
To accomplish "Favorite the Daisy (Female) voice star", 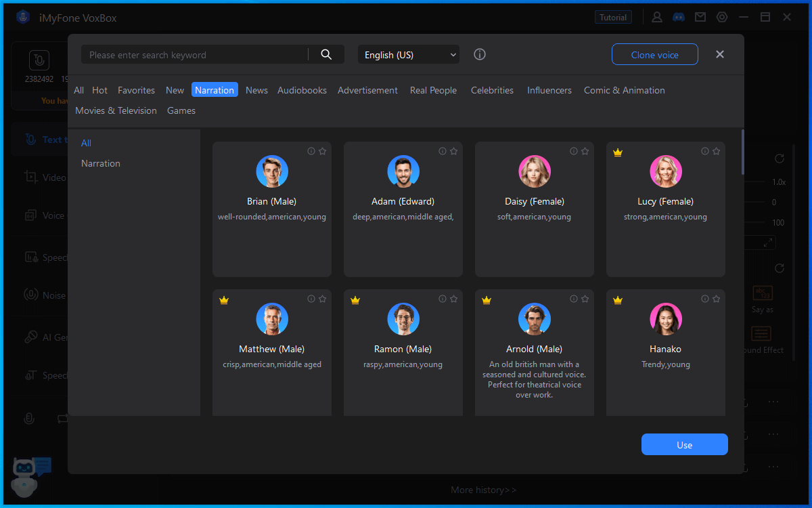I will click(x=585, y=152).
